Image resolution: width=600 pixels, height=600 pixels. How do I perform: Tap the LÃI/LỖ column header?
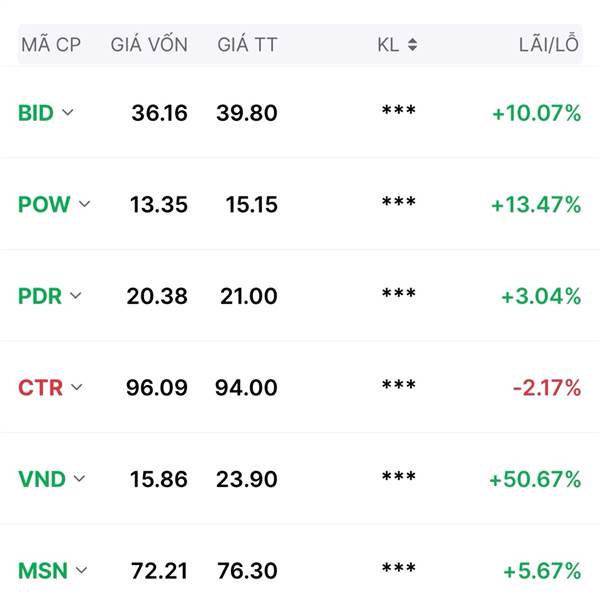click(x=549, y=43)
